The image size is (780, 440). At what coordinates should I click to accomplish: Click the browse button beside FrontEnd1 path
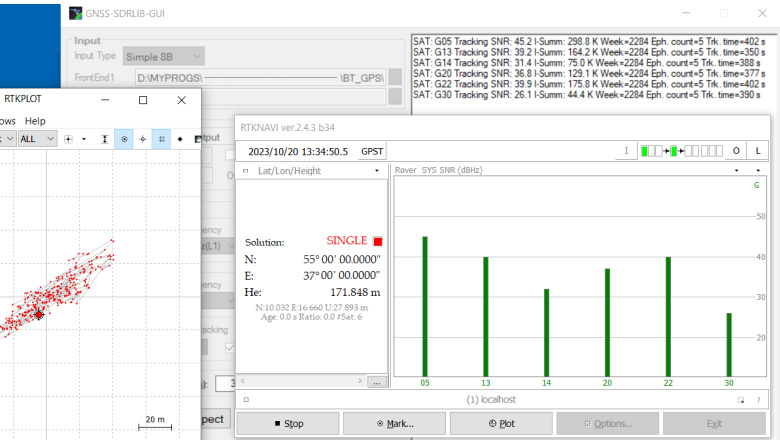tap(395, 78)
